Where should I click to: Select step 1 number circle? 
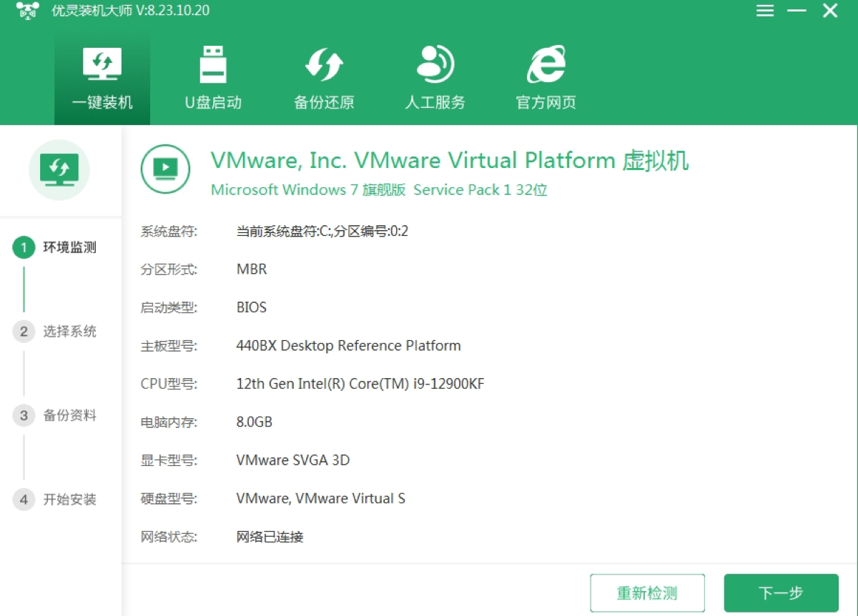coord(24,248)
